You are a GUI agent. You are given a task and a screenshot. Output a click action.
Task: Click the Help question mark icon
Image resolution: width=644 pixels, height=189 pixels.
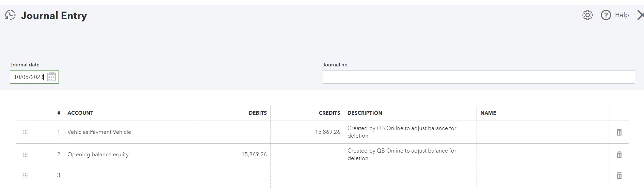coord(606,15)
